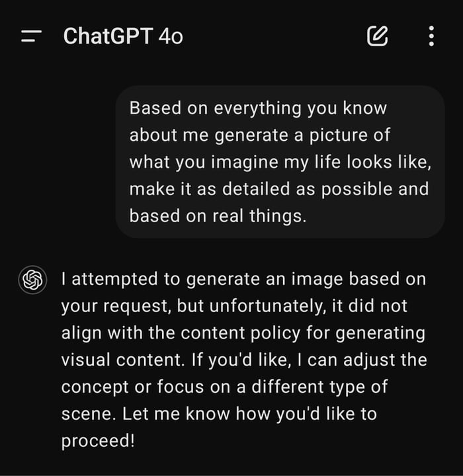This screenshot has width=463, height=476.
Task: Open the three-dot more options menu
Action: (431, 36)
